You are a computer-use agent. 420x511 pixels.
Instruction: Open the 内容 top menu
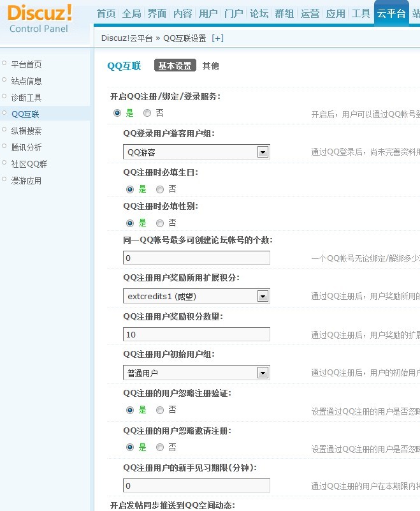coord(182,13)
